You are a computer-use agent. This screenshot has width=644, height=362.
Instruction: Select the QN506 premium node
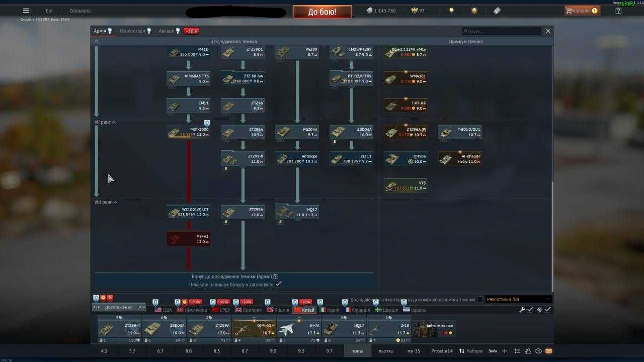pyautogui.click(x=406, y=159)
